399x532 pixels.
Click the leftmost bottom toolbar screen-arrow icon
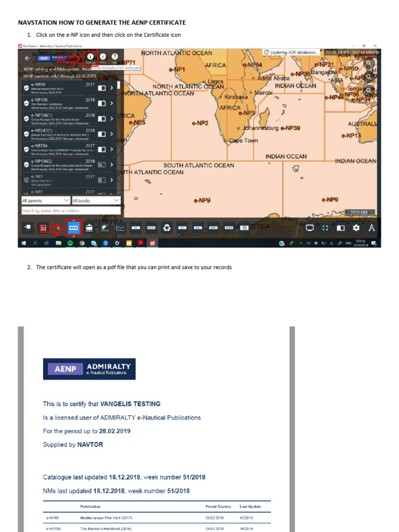[28, 228]
